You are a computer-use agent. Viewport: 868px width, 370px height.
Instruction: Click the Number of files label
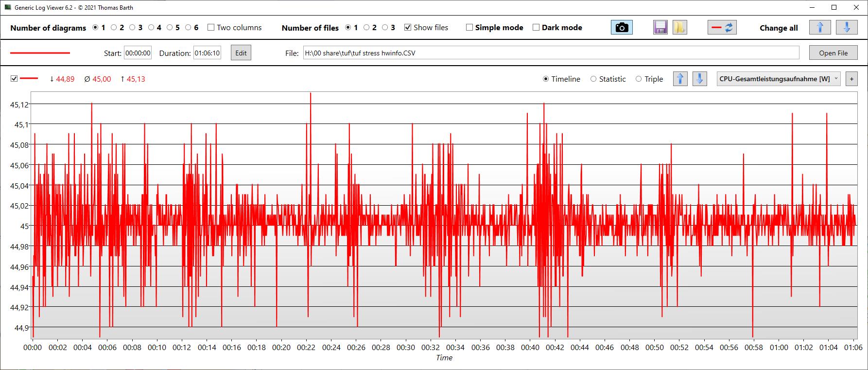pyautogui.click(x=310, y=28)
